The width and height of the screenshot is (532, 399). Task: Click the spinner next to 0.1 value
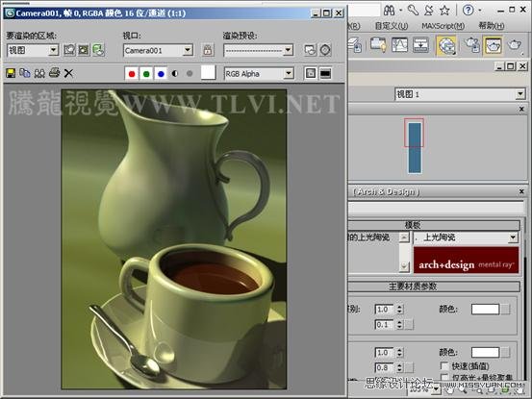(x=399, y=325)
